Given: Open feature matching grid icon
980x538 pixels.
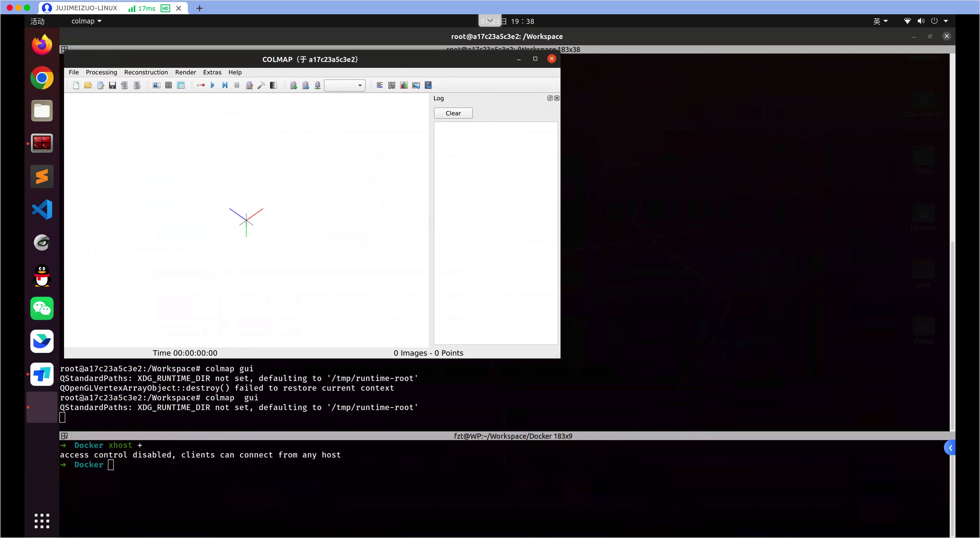Looking at the screenshot, I should 168,85.
